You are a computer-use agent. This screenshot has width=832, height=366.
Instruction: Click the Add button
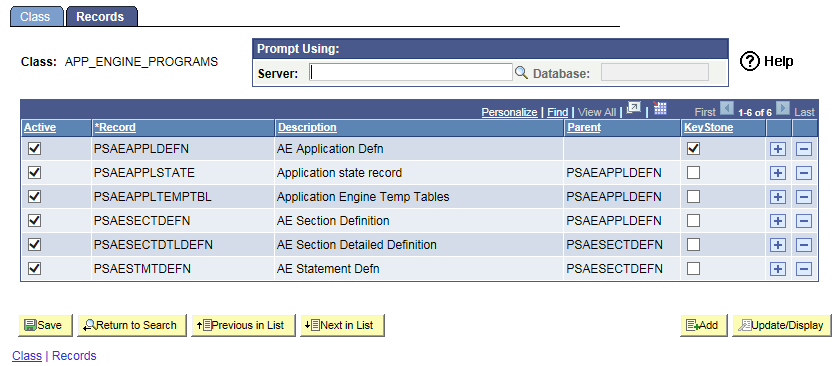(x=704, y=325)
